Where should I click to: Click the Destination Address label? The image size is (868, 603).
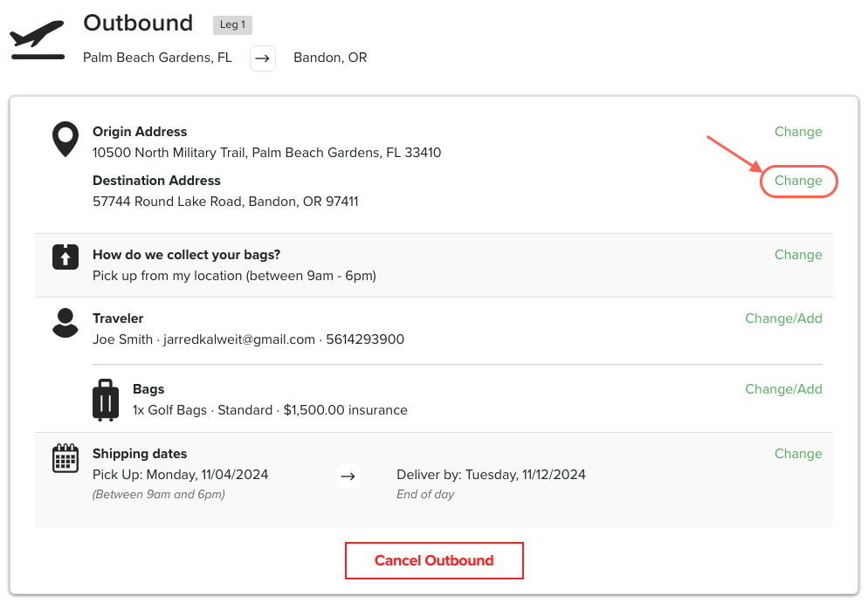click(x=156, y=181)
